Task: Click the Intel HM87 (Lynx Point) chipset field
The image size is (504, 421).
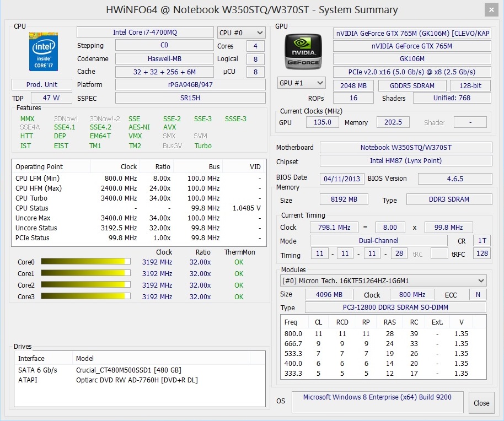Action: point(406,160)
